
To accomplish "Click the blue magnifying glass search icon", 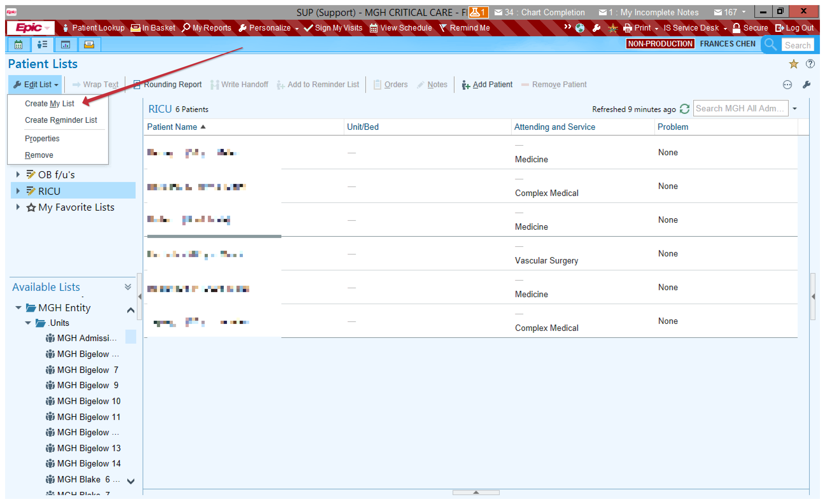I will click(x=771, y=45).
